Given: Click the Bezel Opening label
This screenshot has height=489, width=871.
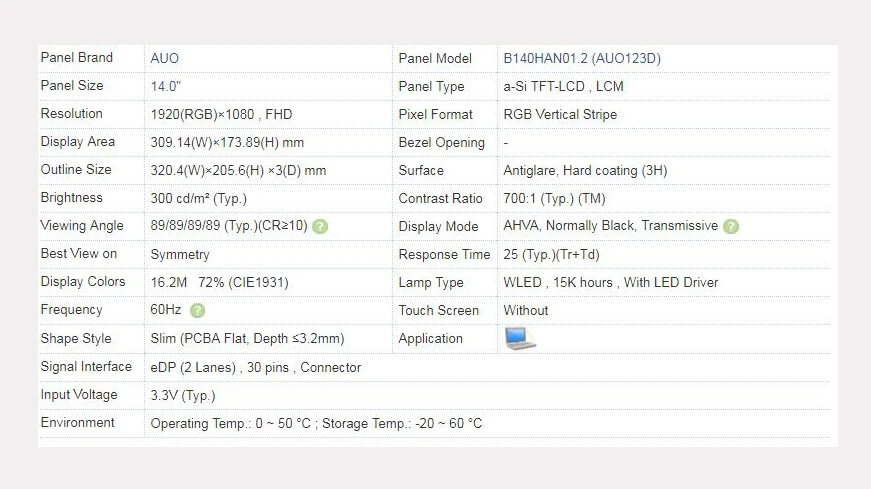Looking at the screenshot, I should click(x=442, y=143).
